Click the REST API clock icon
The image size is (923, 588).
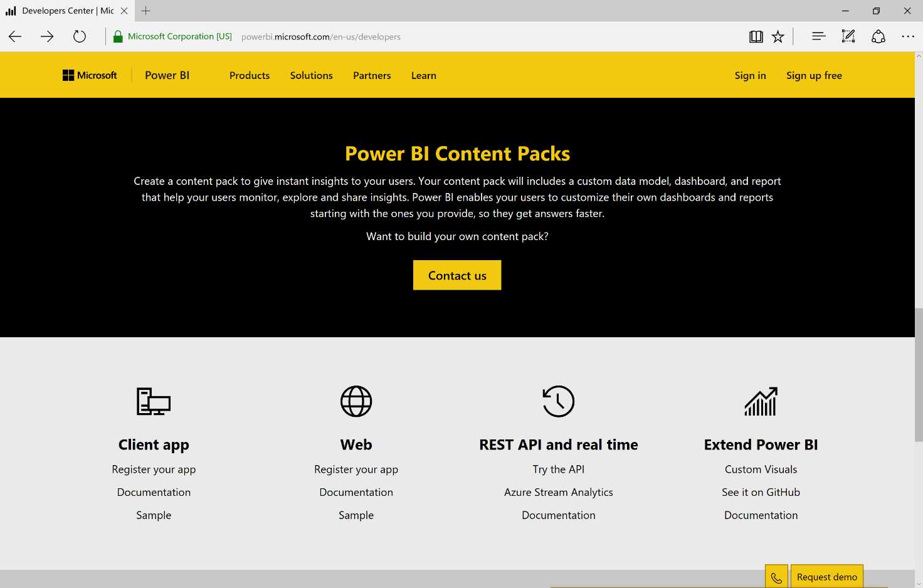click(x=558, y=401)
